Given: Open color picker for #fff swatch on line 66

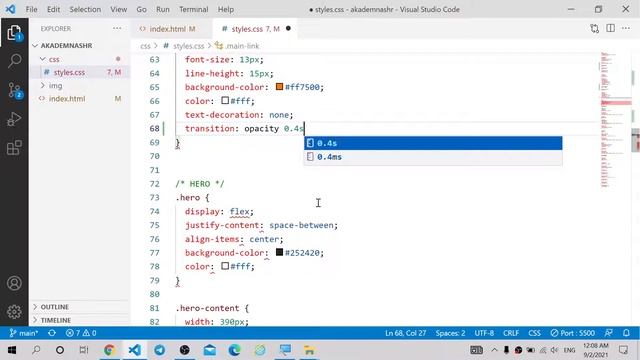Looking at the screenshot, I should [x=225, y=100].
